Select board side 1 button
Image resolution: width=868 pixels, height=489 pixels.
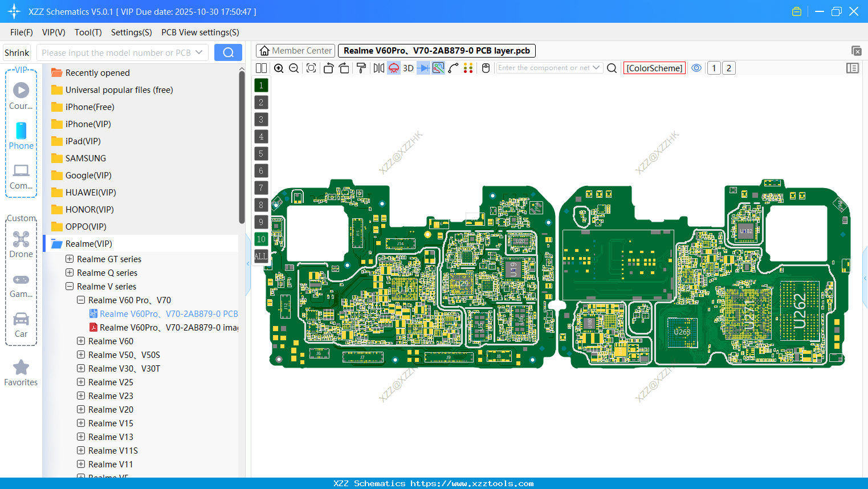714,68
